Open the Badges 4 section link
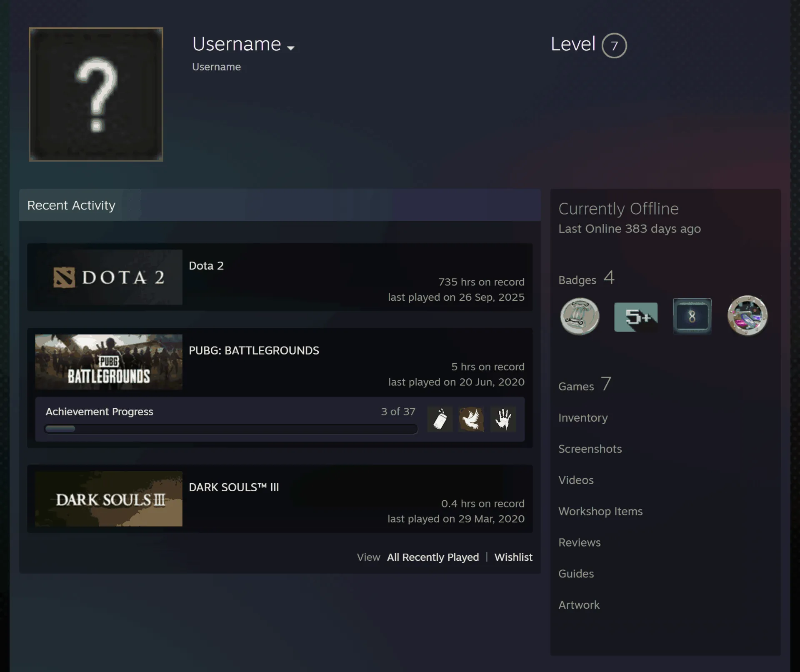The height and width of the screenshot is (672, 800). tap(586, 278)
